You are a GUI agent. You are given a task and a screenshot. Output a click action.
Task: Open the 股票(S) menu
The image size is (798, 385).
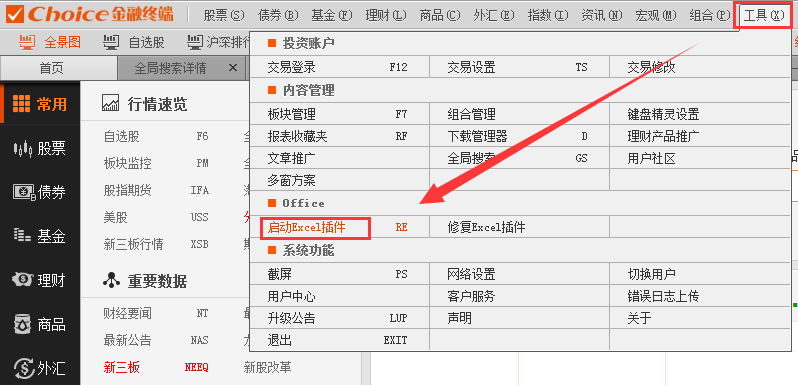click(224, 15)
